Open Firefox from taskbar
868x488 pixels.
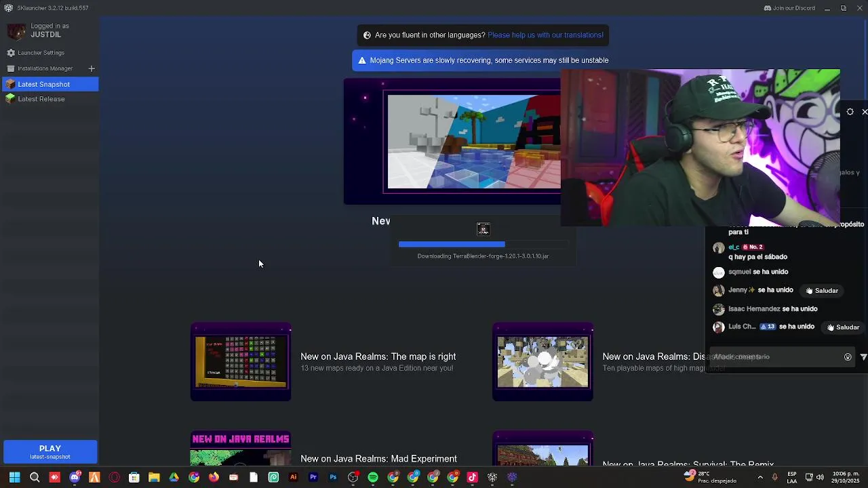(214, 477)
